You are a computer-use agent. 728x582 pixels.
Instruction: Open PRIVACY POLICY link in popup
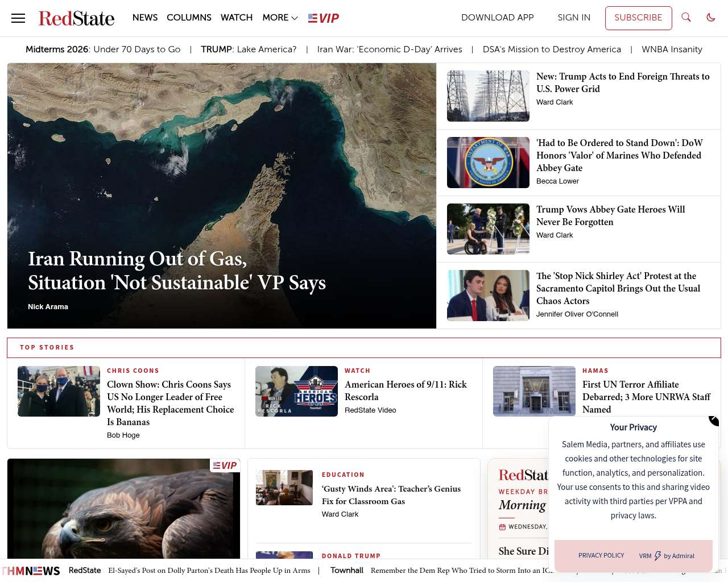601,556
